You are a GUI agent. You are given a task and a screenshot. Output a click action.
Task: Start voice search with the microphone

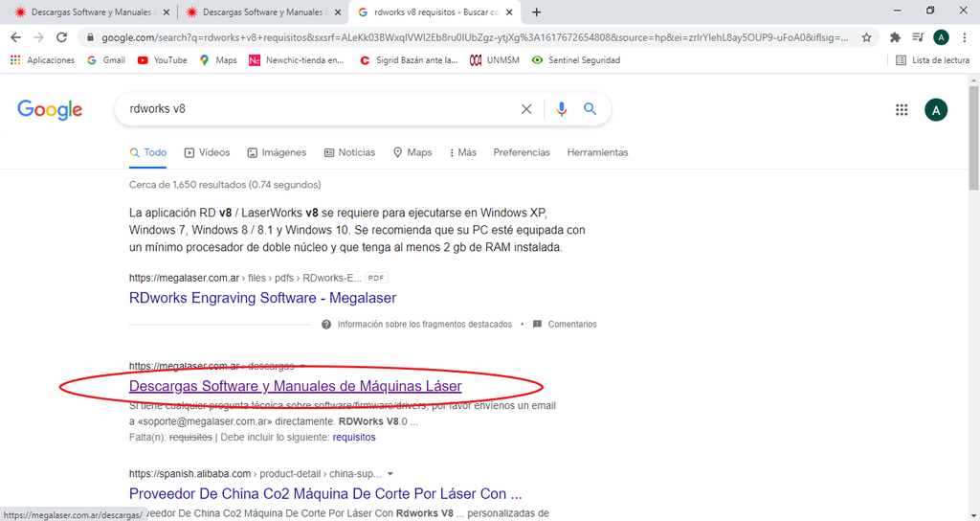pyautogui.click(x=561, y=109)
